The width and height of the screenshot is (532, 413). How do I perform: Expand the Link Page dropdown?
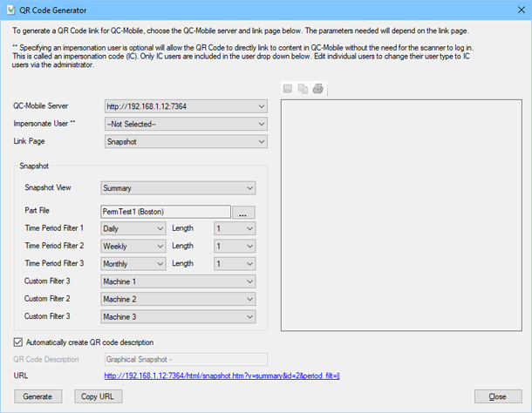pos(186,142)
